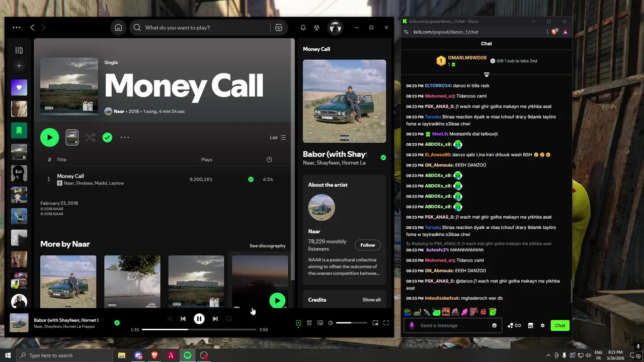Adjust the Spotify volume slider

(x=351, y=323)
